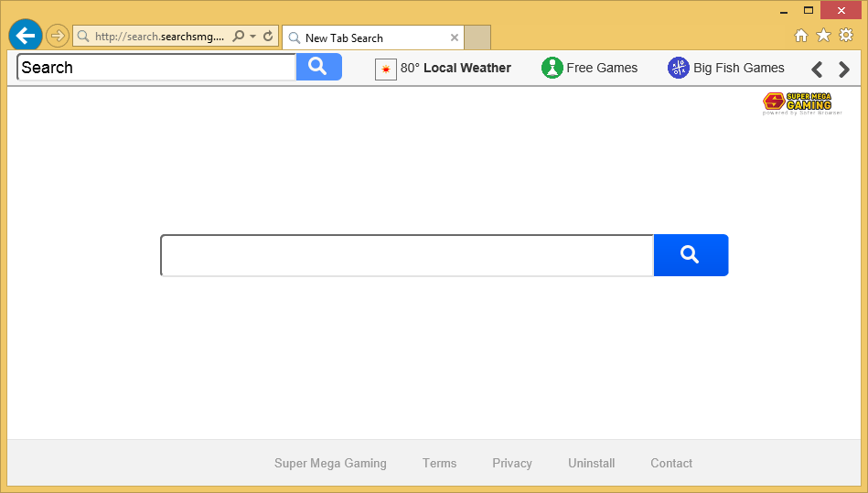Click the browser Back arrow button
This screenshot has height=493, width=868.
click(26, 36)
